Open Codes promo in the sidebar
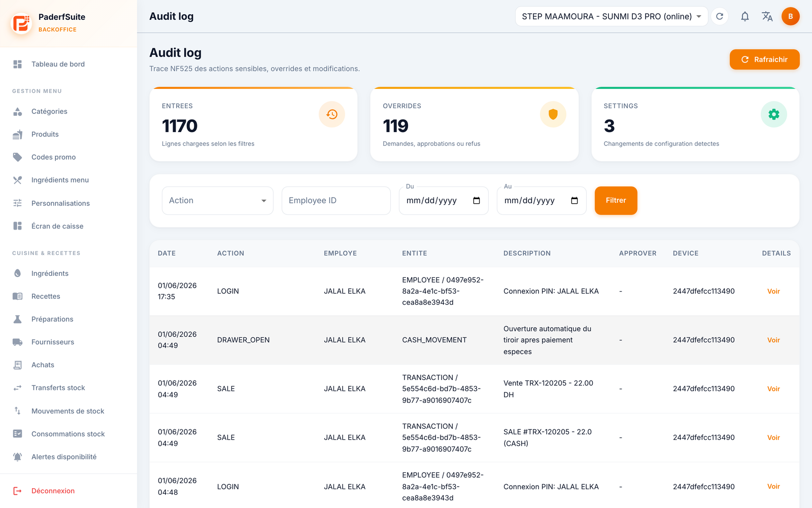 coord(53,157)
